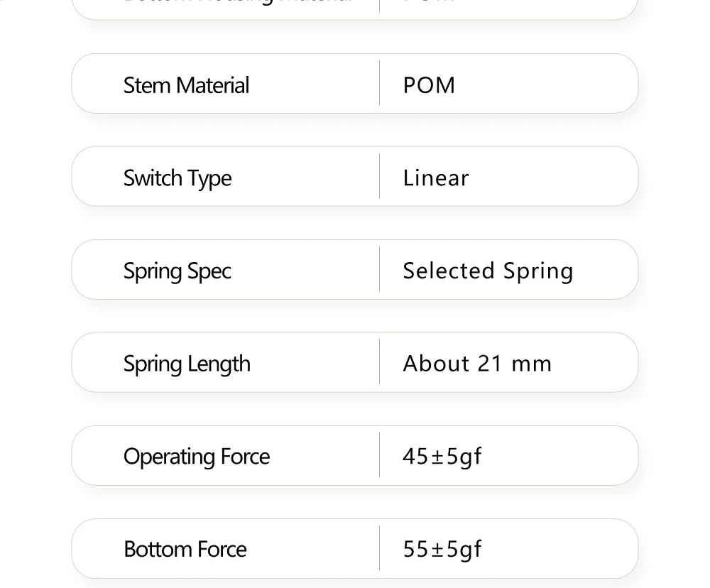This screenshot has width=710, height=588.
Task: Select the 45±5gf operating force value
Action: point(442,457)
